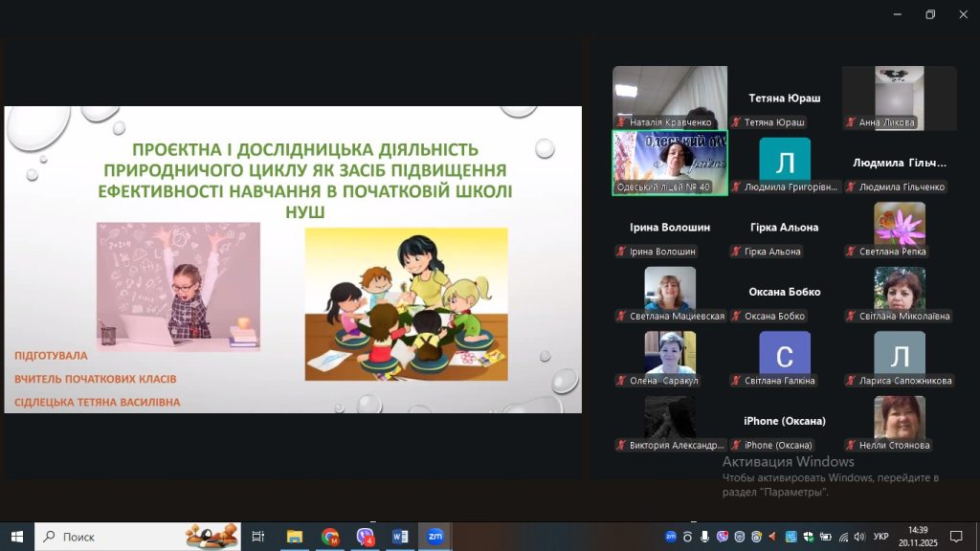The width and height of the screenshot is (980, 551).
Task: Open Zoom from the taskbar
Action: 434,537
